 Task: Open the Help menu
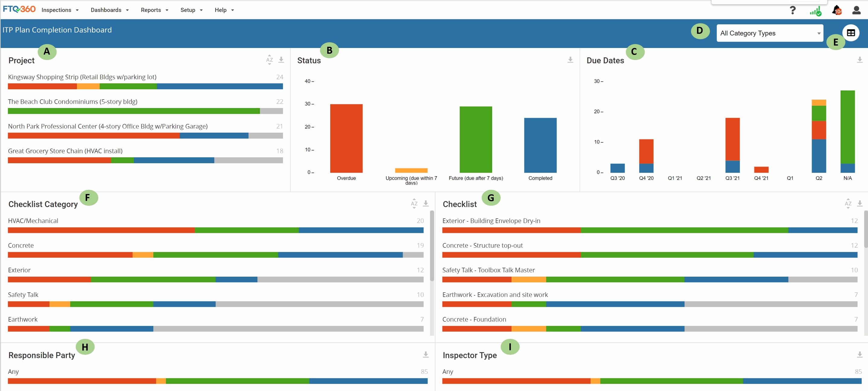coord(224,10)
